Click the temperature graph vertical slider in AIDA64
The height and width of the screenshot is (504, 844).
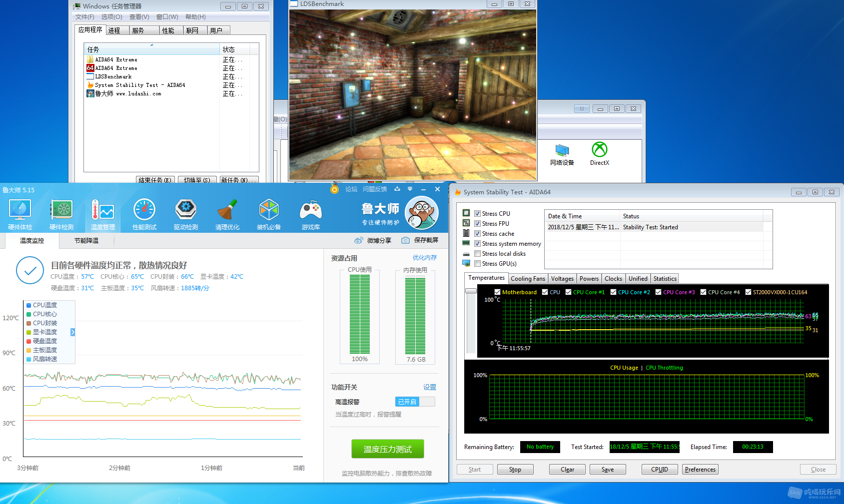pyautogui.click(x=471, y=291)
